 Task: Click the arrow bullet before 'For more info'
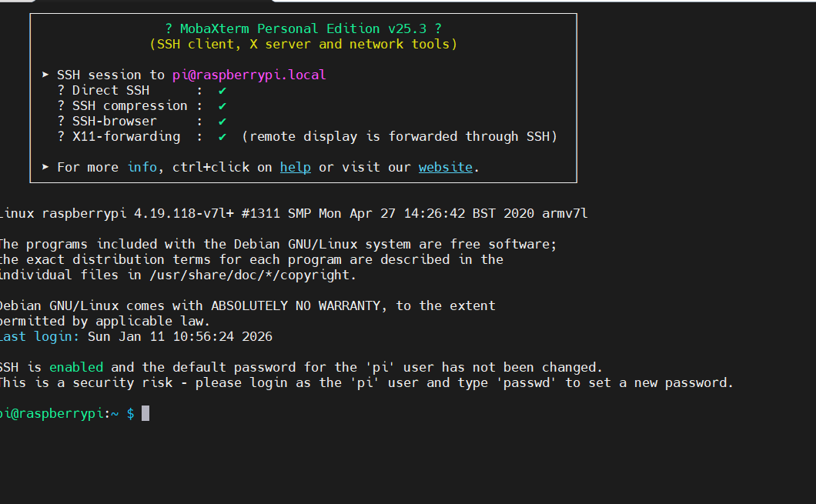pos(45,167)
